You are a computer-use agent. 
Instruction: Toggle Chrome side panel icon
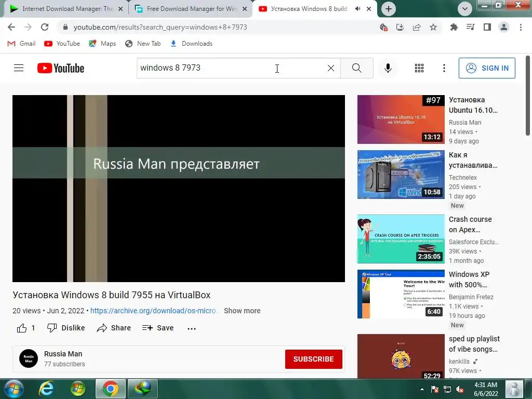click(487, 27)
